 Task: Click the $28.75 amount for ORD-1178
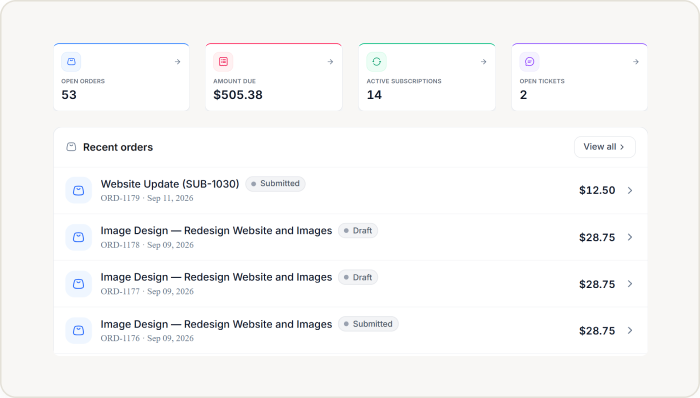(597, 237)
